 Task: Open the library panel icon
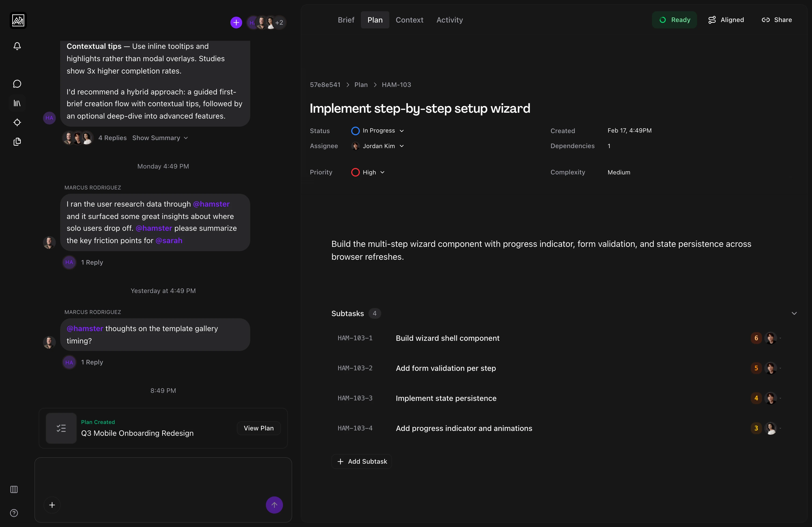click(17, 103)
